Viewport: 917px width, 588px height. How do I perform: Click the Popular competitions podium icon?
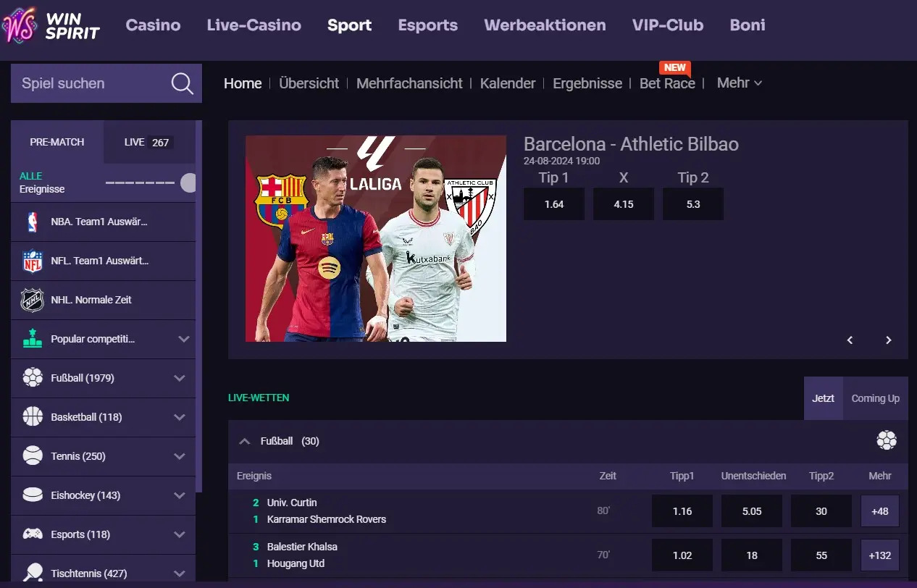[33, 339]
